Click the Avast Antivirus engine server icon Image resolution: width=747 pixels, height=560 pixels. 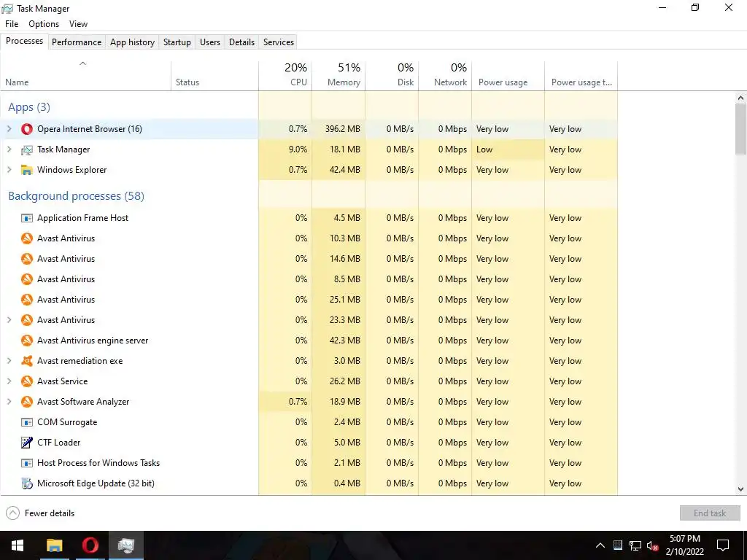[27, 341]
